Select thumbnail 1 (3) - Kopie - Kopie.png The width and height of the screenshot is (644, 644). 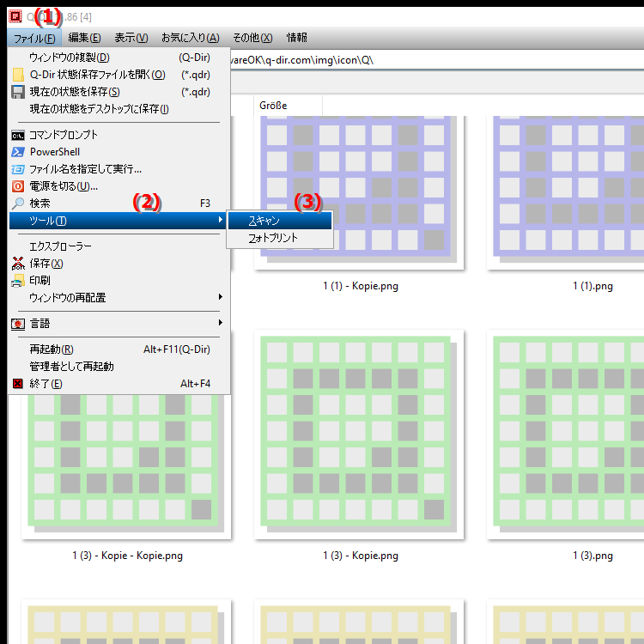pos(126,466)
